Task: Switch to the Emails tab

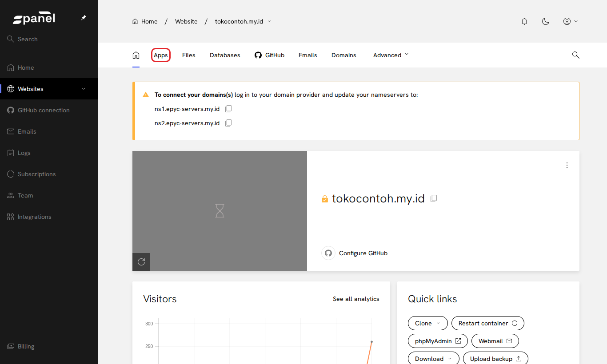Action: pos(308,55)
